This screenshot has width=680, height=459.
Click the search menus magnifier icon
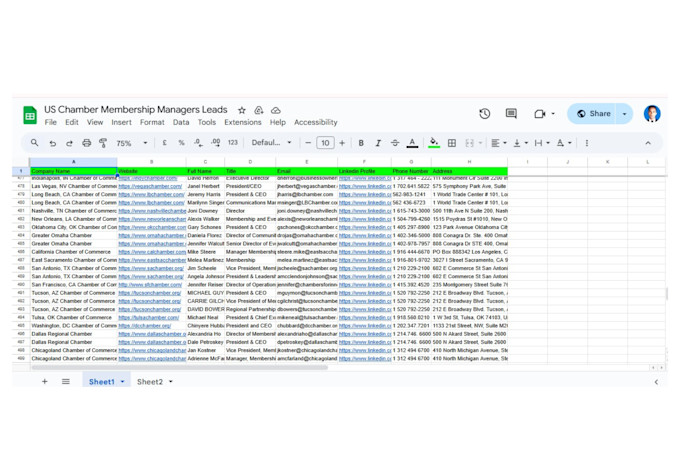coord(35,143)
